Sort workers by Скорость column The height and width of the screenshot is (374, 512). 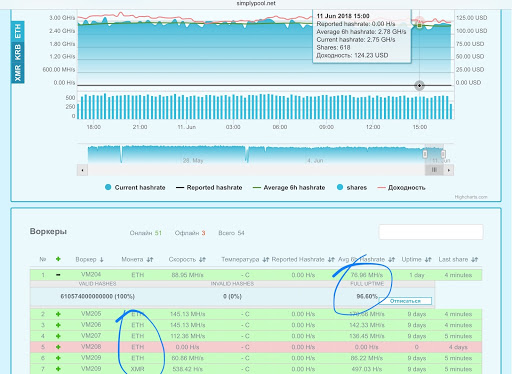[x=187, y=259]
